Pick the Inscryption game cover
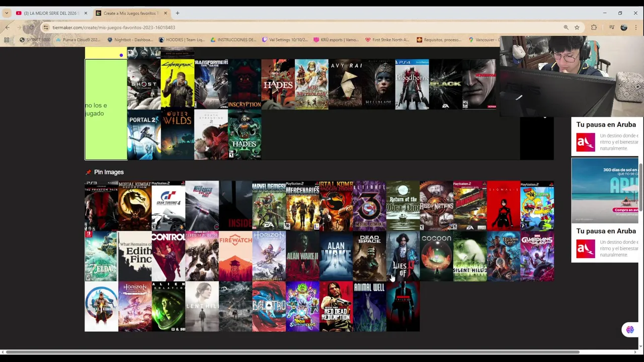The image size is (644, 362). click(245, 84)
